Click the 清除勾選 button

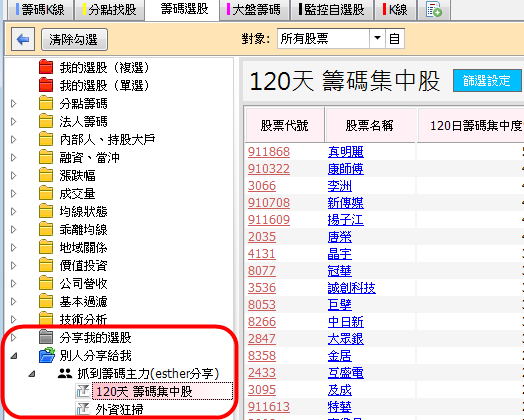click(x=74, y=39)
